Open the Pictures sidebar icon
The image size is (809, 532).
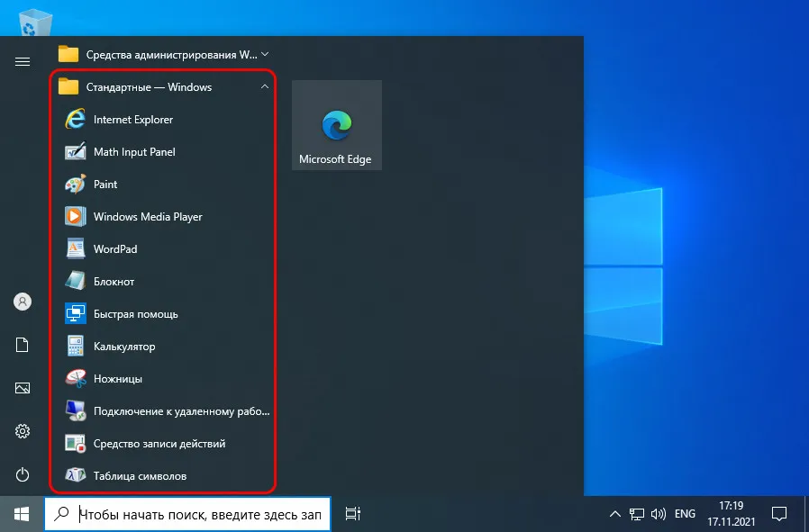23,388
